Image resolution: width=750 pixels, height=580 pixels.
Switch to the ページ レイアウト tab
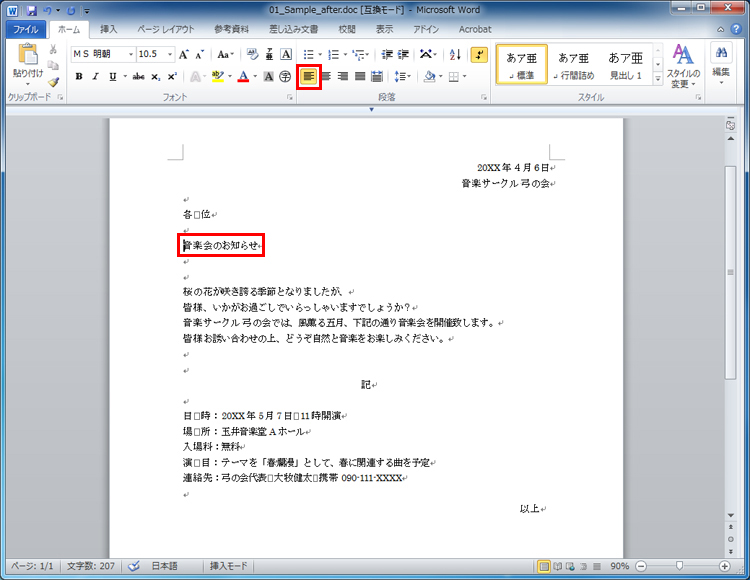(166, 29)
